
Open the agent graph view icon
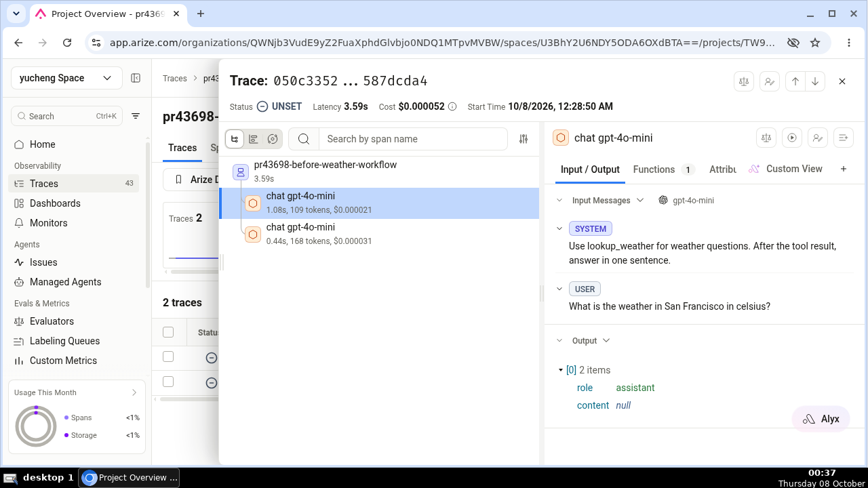[x=273, y=139]
